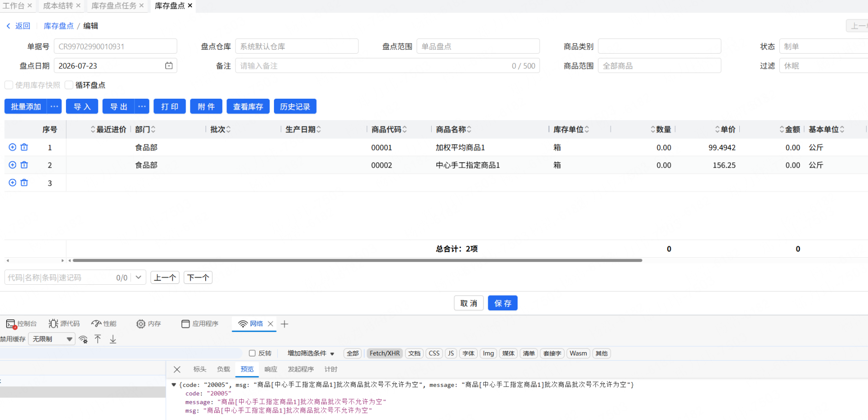The image size is (868, 420).
Task: Click the horizontal table scrollbar
Action: click(357, 260)
